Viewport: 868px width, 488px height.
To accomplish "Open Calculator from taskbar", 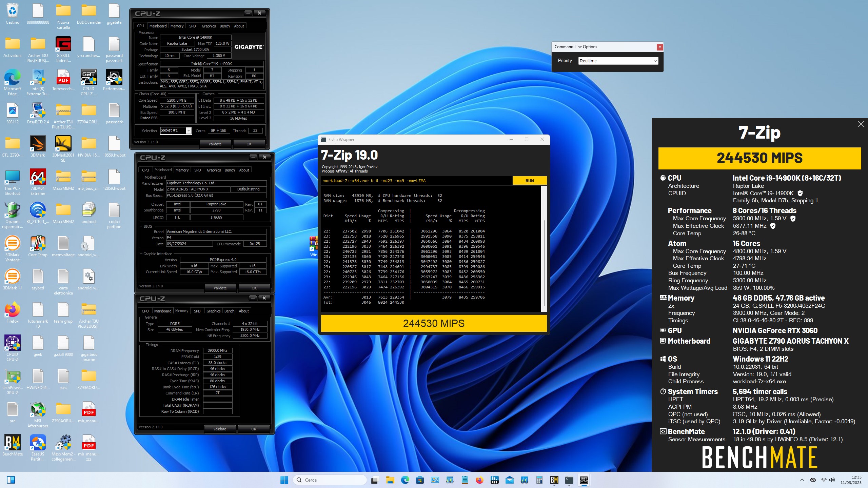I will click(539, 480).
